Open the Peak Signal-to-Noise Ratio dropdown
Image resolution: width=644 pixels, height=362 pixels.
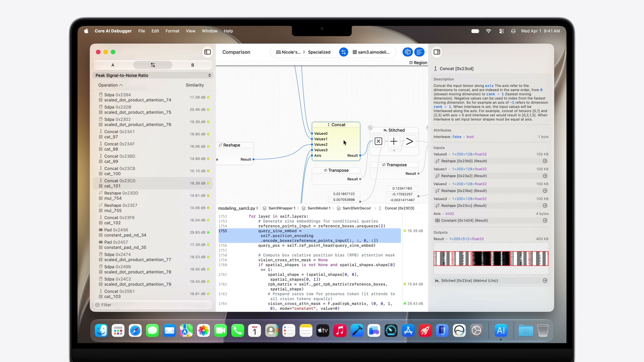click(x=153, y=75)
